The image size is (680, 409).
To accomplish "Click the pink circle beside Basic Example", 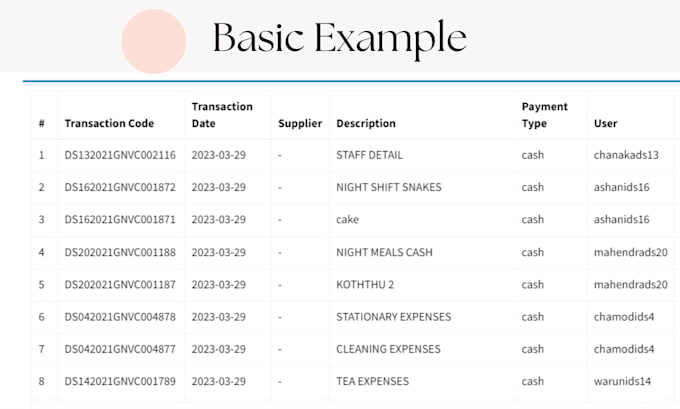I will (154, 41).
